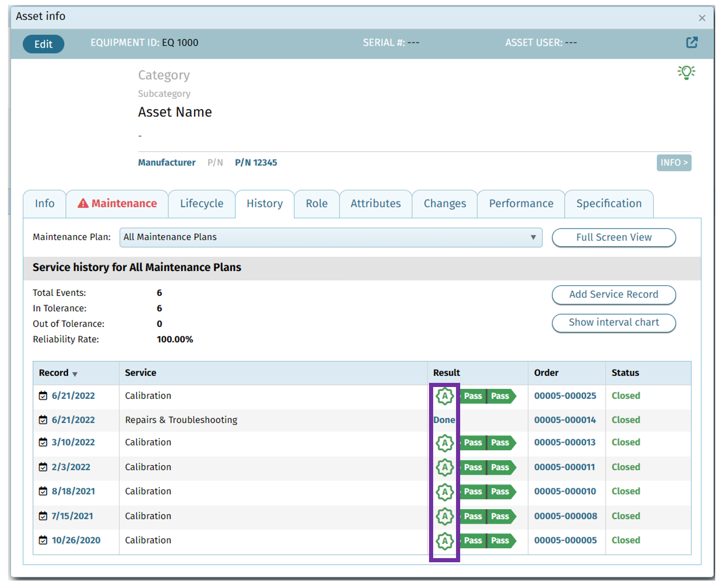The image size is (721, 588).
Task: Click the Manufacturer link
Action: pos(167,162)
